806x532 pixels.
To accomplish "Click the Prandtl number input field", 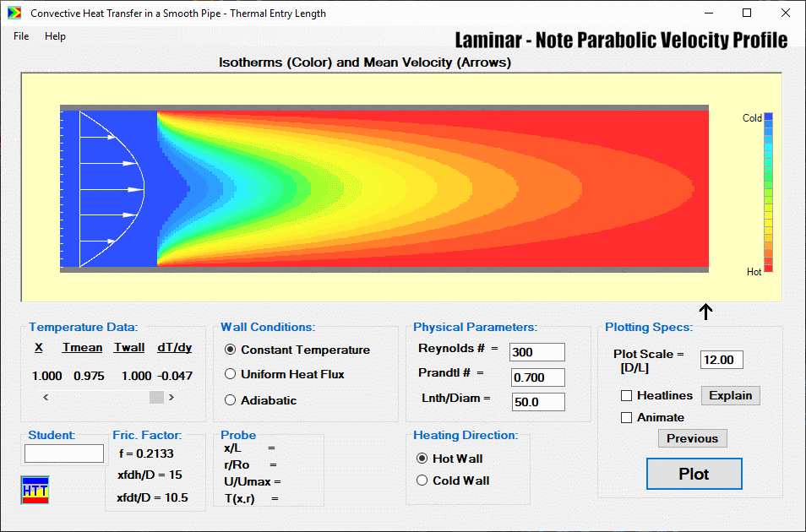I will tap(536, 377).
